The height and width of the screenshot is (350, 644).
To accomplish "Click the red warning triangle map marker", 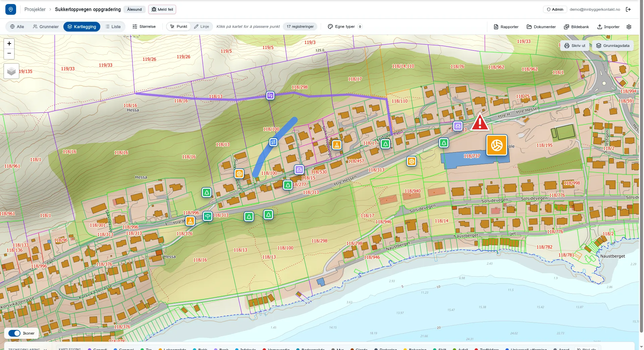I will (480, 122).
